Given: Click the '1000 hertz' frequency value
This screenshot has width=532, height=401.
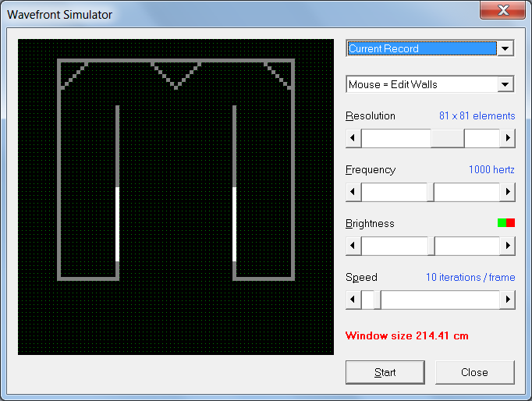Looking at the screenshot, I should [x=491, y=169].
